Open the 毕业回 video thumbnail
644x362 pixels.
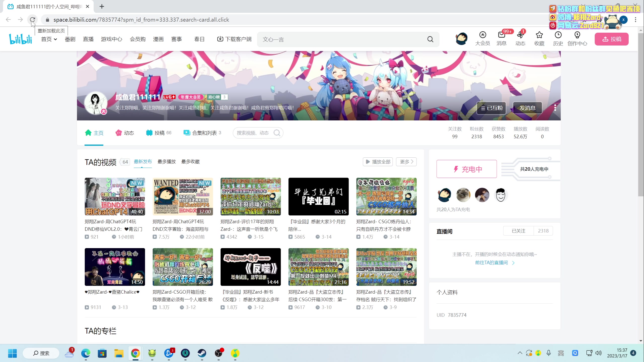pyautogui.click(x=318, y=197)
